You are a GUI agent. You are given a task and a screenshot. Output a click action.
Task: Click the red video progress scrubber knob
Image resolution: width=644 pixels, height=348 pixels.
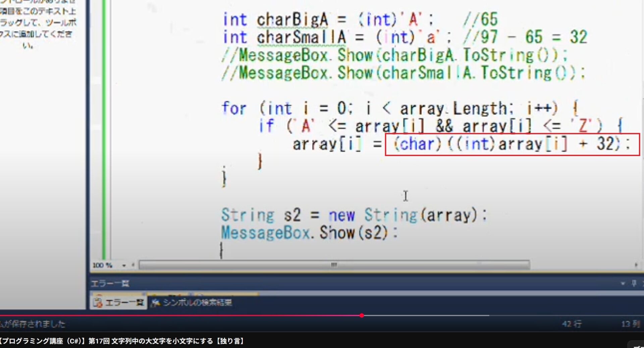coord(362,316)
